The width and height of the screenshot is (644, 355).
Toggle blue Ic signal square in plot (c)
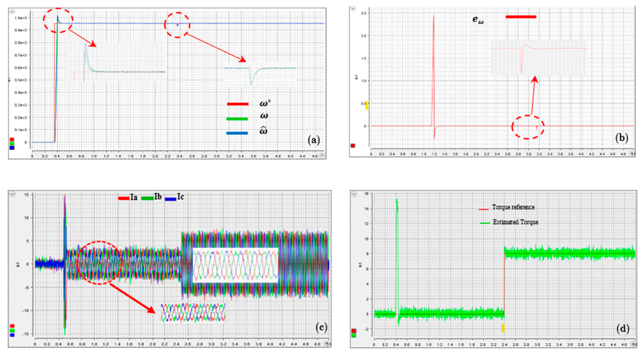pos(12,335)
